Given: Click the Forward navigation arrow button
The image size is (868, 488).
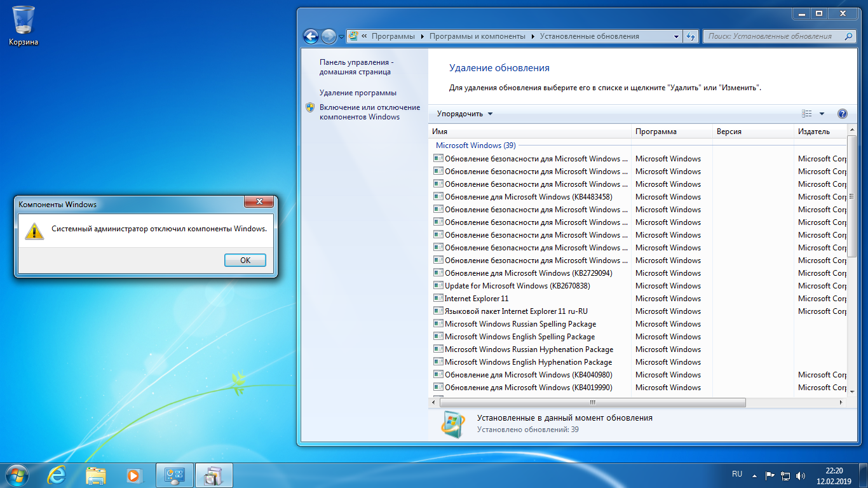Looking at the screenshot, I should [x=329, y=37].
